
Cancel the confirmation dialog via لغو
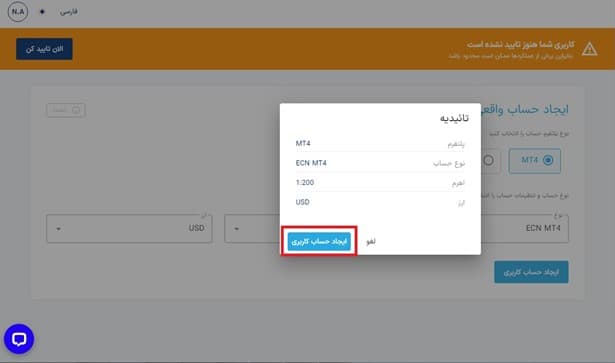pos(371,241)
